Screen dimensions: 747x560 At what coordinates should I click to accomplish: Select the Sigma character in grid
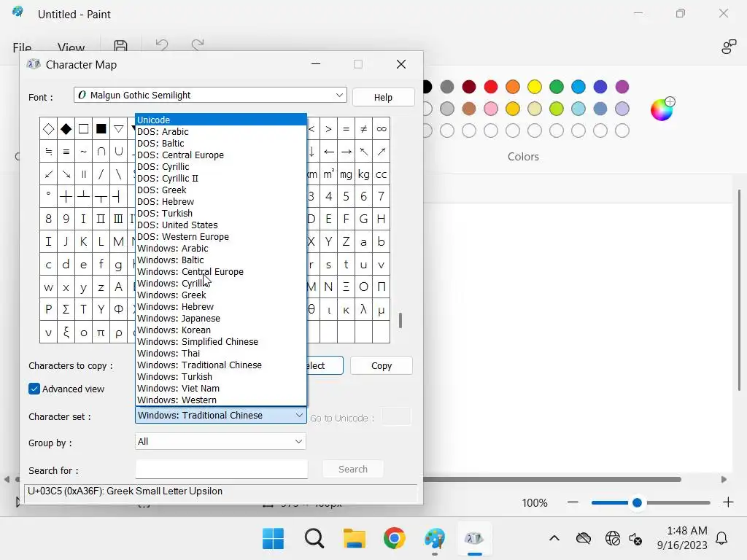click(x=66, y=309)
